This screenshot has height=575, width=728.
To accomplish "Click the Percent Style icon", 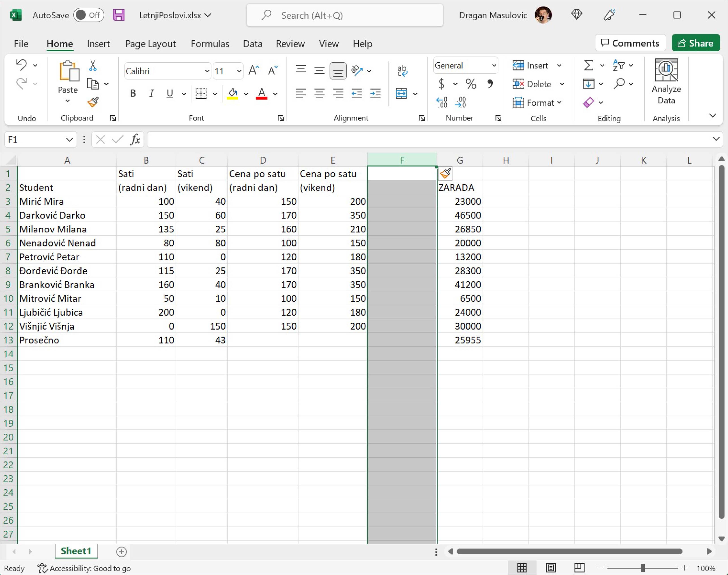I will 471,84.
